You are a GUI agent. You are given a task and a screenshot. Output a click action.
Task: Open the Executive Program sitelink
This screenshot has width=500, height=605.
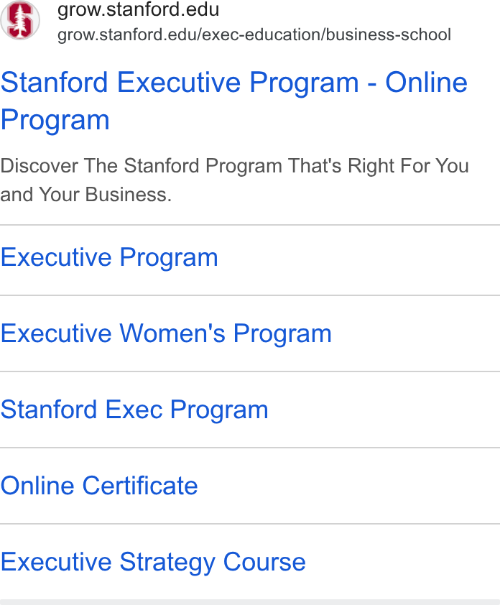click(109, 257)
